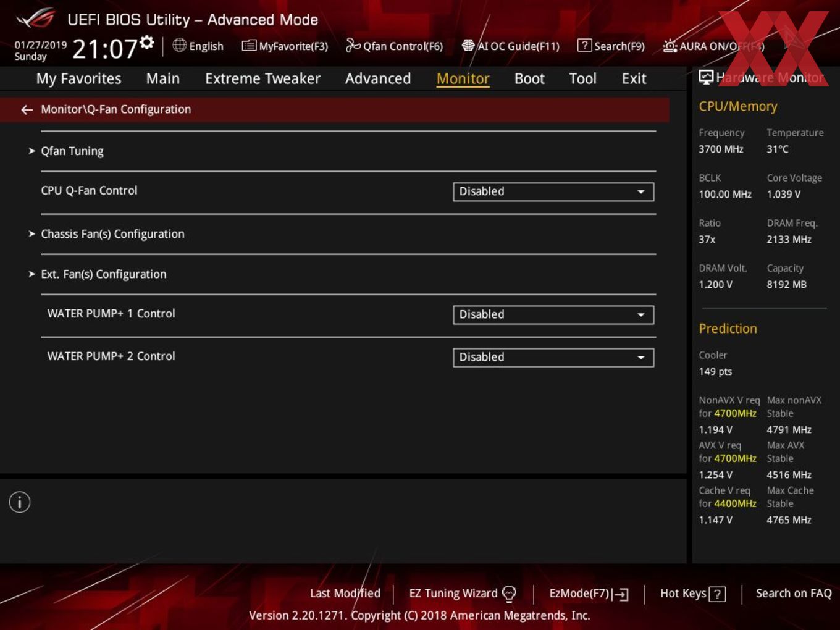Image resolution: width=840 pixels, height=630 pixels.
Task: Click the 4516 MHz Max AVX value
Action: coord(789,475)
